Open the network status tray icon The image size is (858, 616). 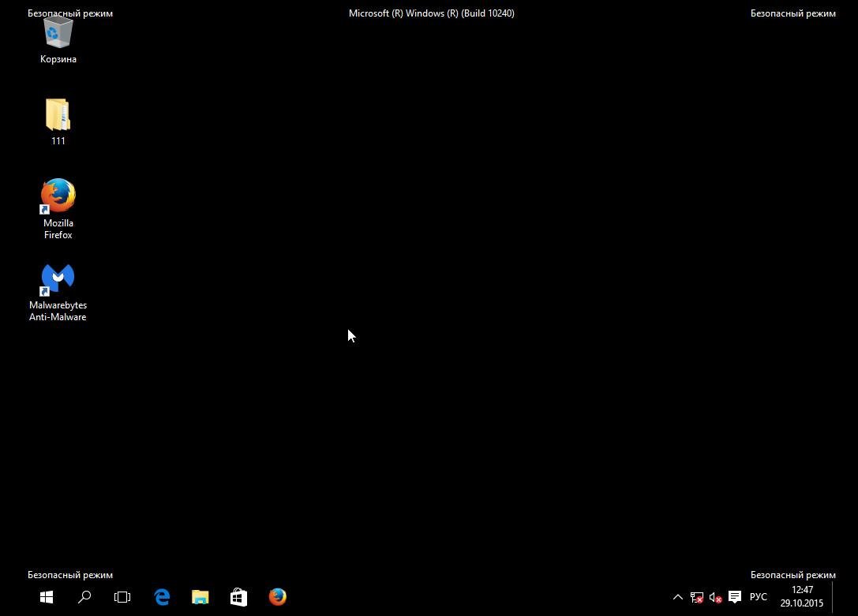[x=696, y=597]
